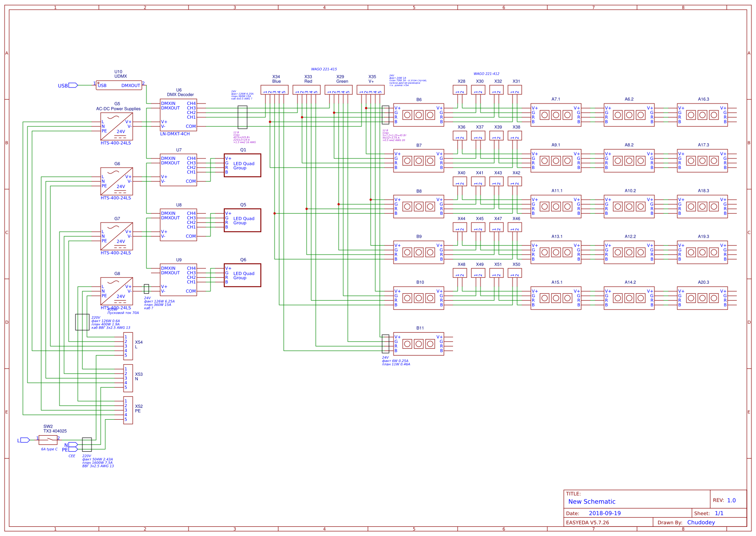
Task: Click the U8 DMX decoder block
Action: pos(178,225)
